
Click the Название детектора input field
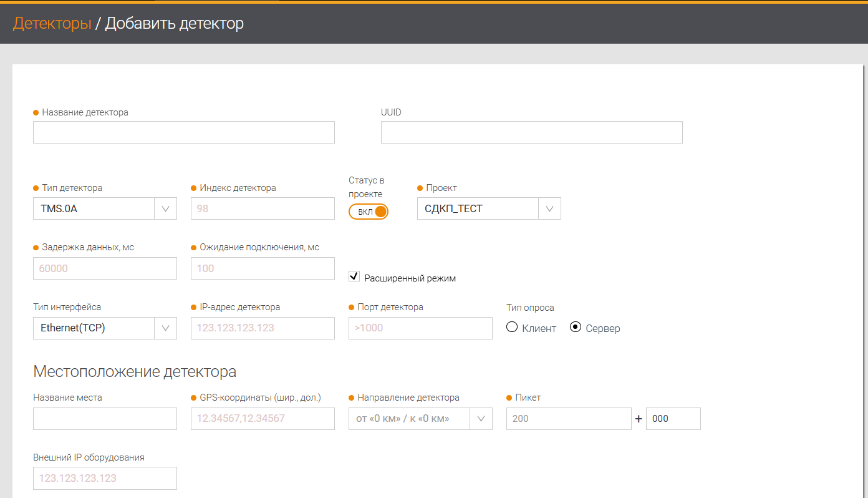click(183, 132)
